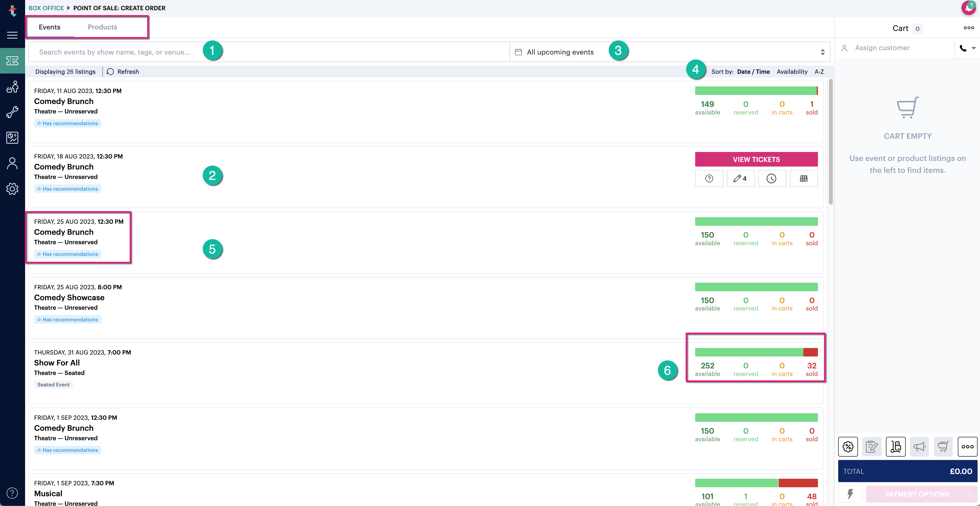Image resolution: width=980 pixels, height=506 pixels.
Task: Click the question mark info button for 18 Aug
Action: tap(709, 179)
